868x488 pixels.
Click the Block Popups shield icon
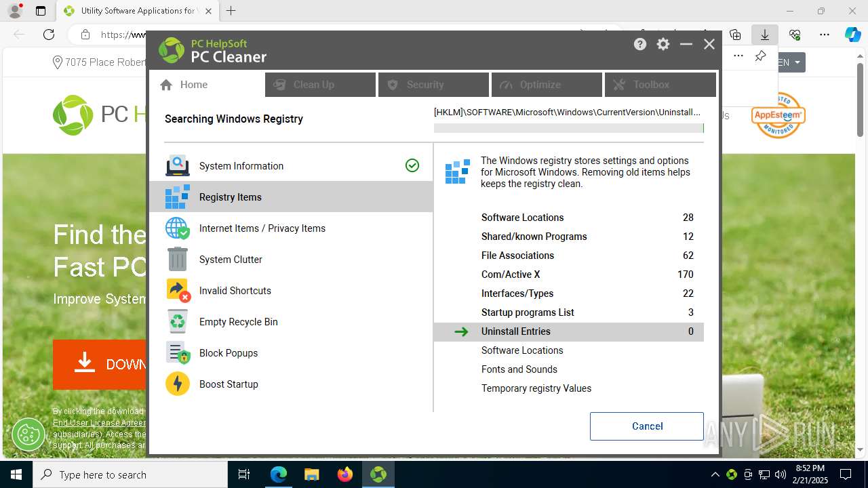click(178, 353)
